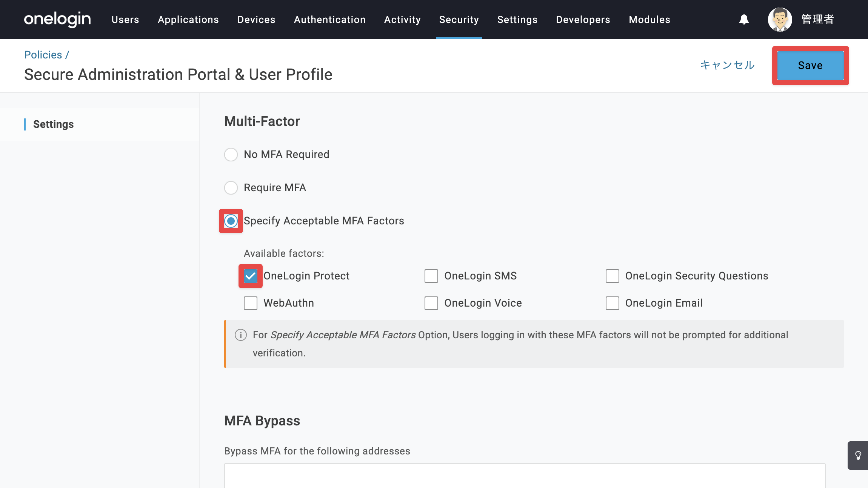Uncheck the OneLogin Protect checkbox
Screen dimensions: 868x488
251,276
